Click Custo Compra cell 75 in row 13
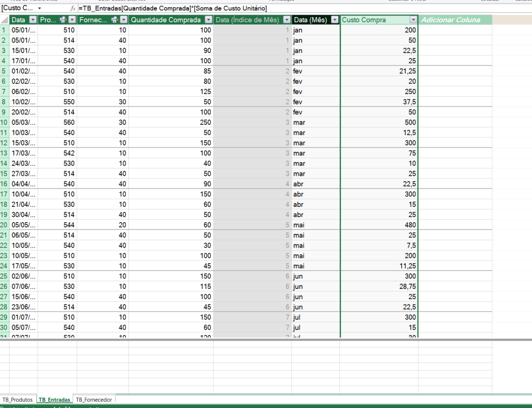The image size is (532, 408). point(379,153)
